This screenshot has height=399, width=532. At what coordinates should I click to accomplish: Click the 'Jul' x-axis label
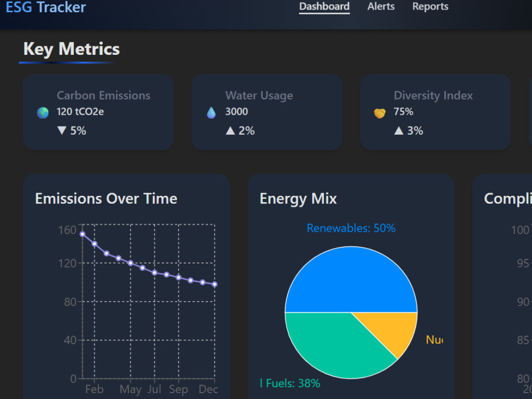pos(154,389)
